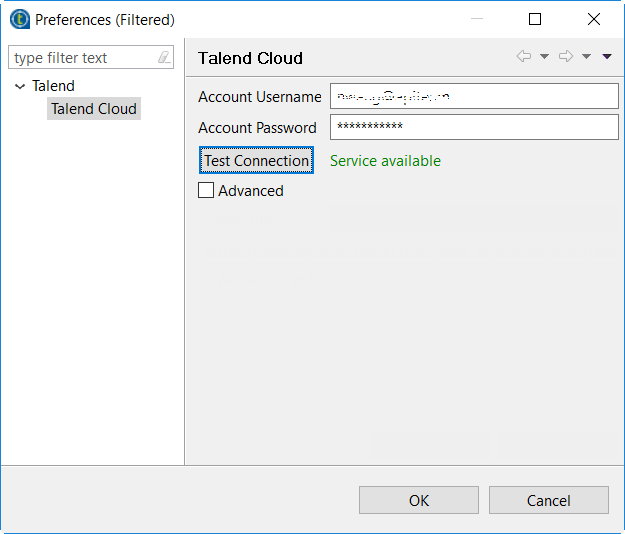Image resolution: width=625 pixels, height=534 pixels.
Task: Confirm preferences with OK button
Action: click(x=418, y=500)
